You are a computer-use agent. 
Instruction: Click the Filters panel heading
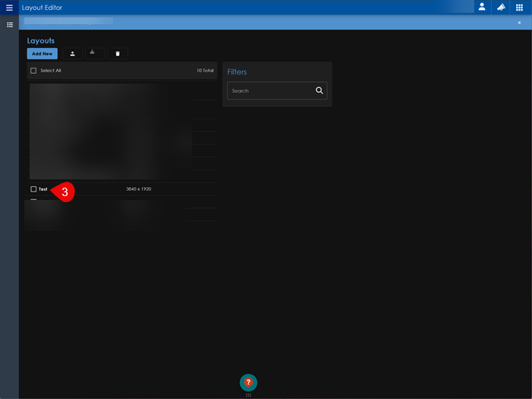click(x=237, y=72)
